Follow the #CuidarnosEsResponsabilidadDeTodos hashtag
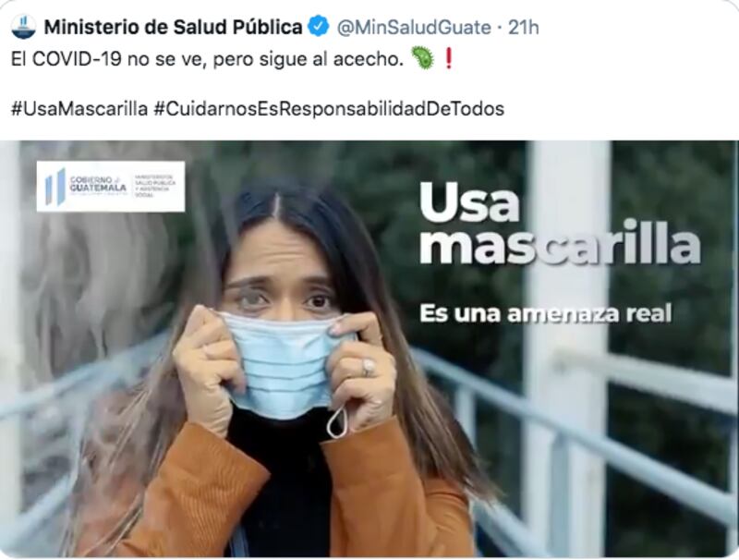 pyautogui.click(x=329, y=109)
